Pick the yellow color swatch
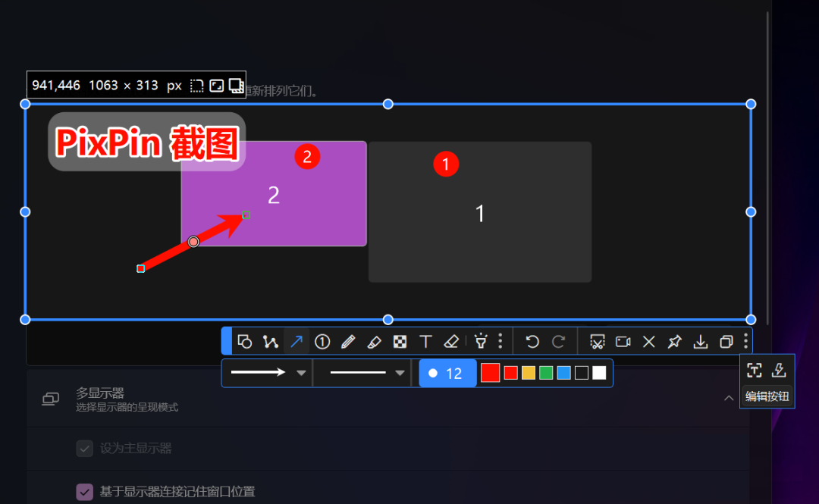The height and width of the screenshot is (504, 819). 529,373
